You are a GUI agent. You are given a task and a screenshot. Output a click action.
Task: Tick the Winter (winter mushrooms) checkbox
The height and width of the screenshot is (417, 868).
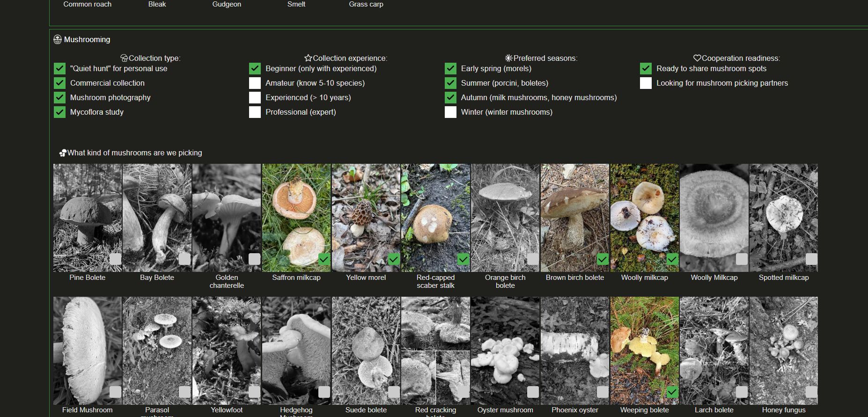(450, 112)
